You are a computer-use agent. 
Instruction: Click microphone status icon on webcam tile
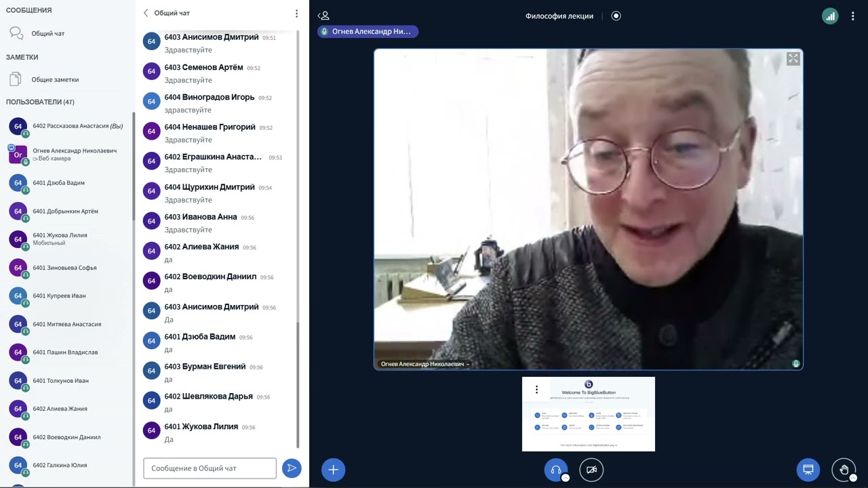tap(796, 364)
